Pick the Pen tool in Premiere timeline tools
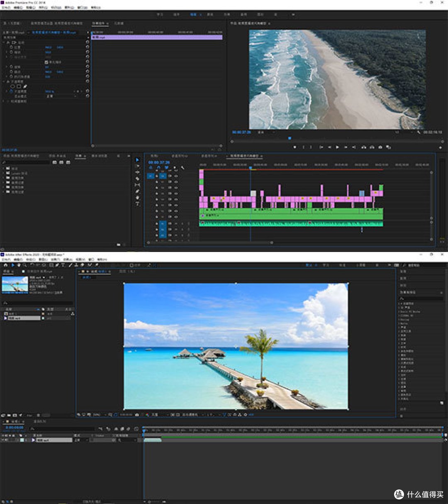 138,191
